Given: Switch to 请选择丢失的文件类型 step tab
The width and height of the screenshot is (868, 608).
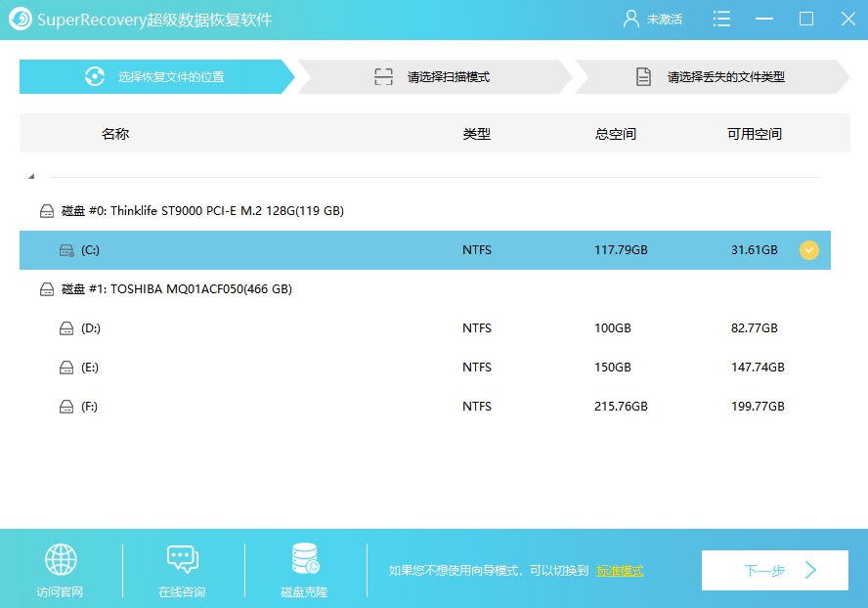Looking at the screenshot, I should tap(712, 76).
